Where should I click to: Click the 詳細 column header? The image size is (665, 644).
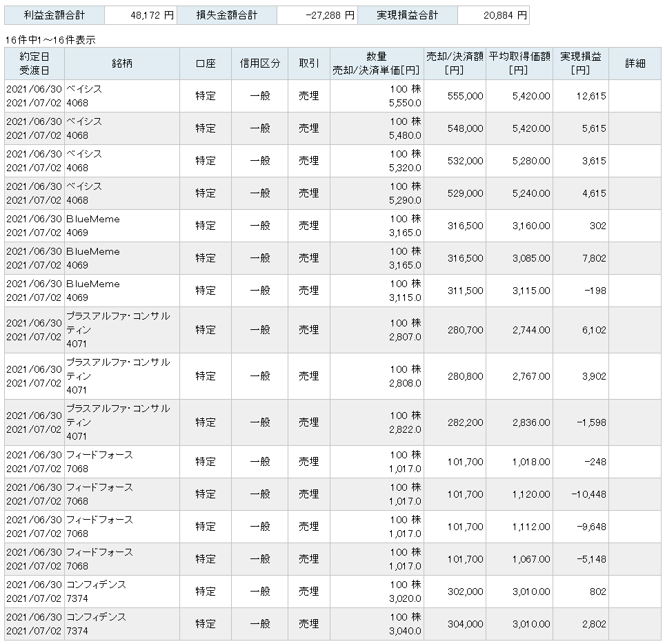click(x=635, y=64)
